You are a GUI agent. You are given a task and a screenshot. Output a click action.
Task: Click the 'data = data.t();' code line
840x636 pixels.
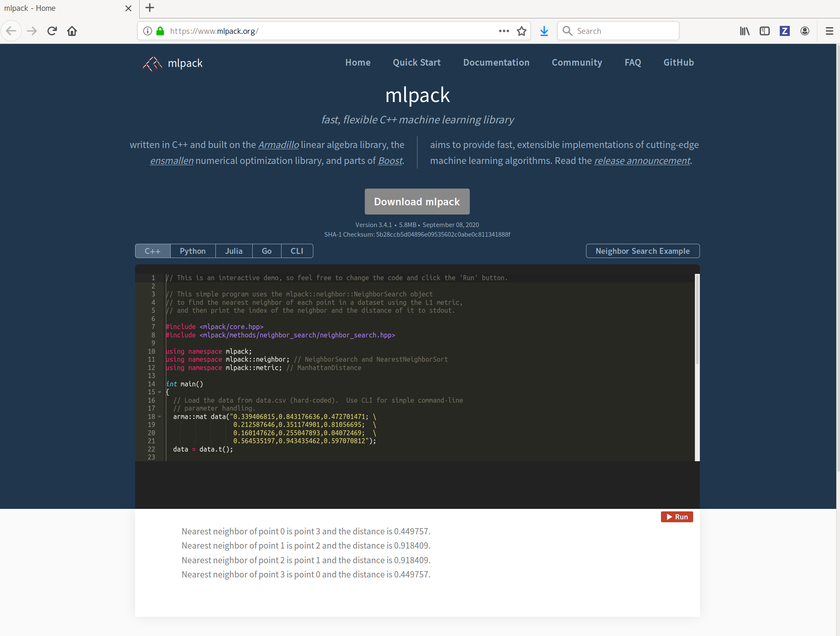point(203,450)
